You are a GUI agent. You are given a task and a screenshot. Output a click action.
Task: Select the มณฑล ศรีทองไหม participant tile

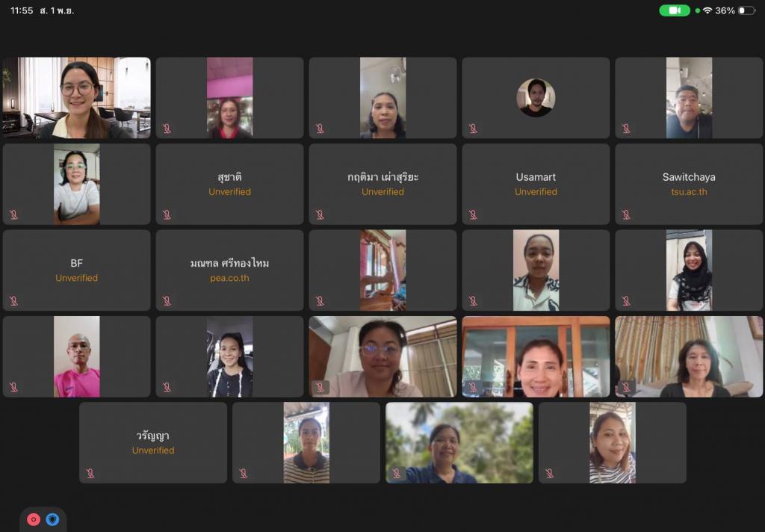(230, 270)
